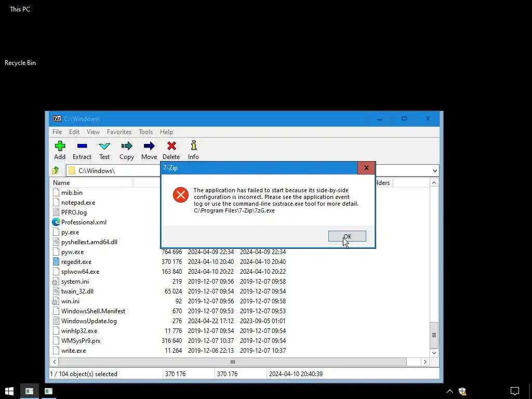Screen dimensions: 532x399
Task: Select the WMSysPr9.prx file
Action: tap(81, 340)
